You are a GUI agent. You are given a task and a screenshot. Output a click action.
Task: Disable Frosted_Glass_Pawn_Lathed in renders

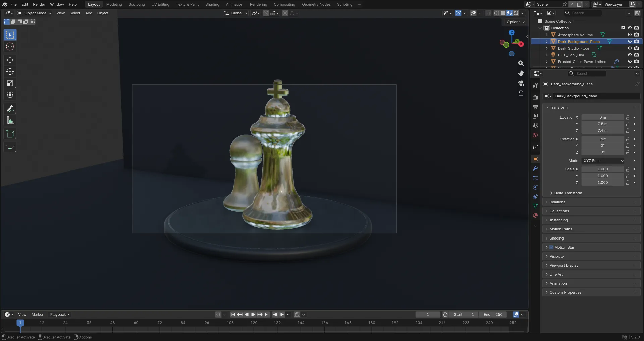(636, 62)
